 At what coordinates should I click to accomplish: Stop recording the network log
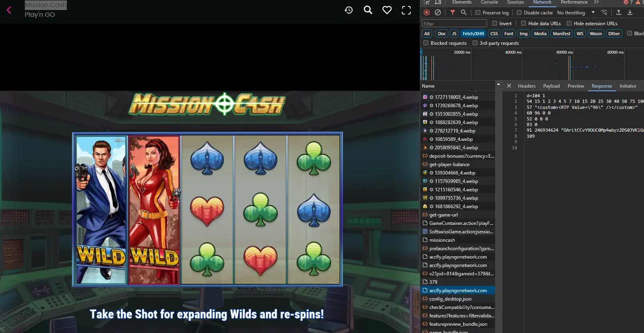pos(427,12)
